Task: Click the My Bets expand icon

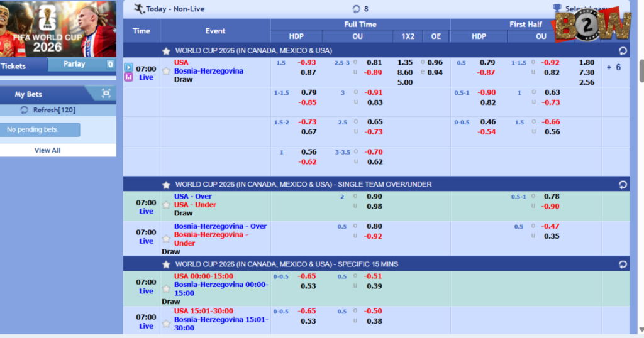Action: (106, 94)
